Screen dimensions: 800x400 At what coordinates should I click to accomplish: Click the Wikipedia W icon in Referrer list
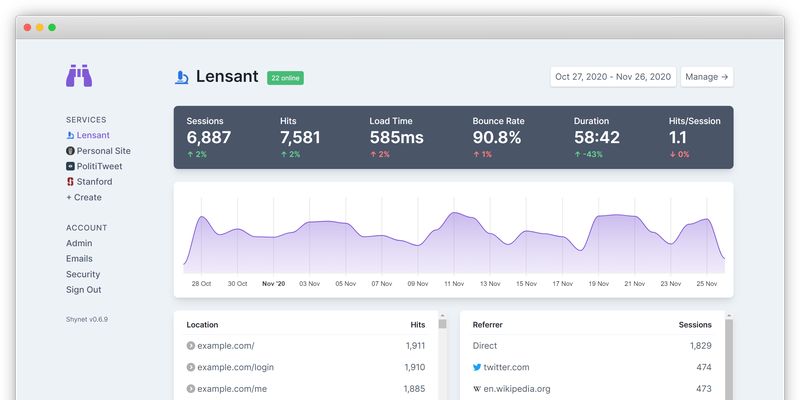point(477,389)
